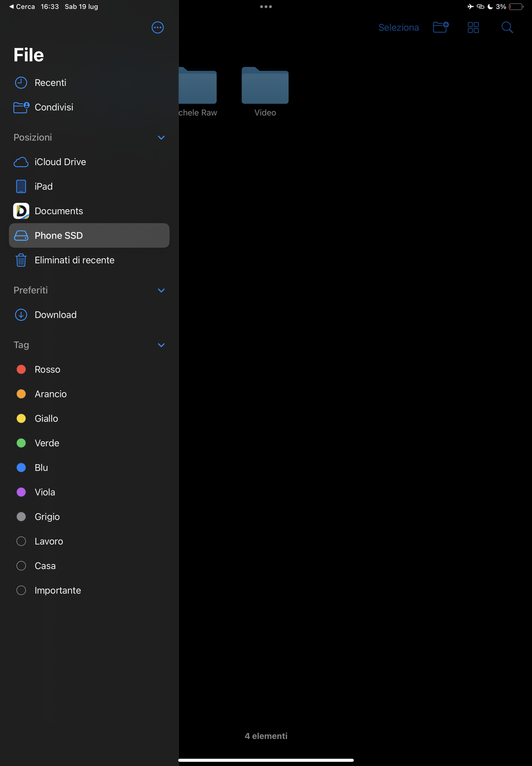Select the Grigio tag color dot
The height and width of the screenshot is (766, 532).
pyautogui.click(x=21, y=517)
